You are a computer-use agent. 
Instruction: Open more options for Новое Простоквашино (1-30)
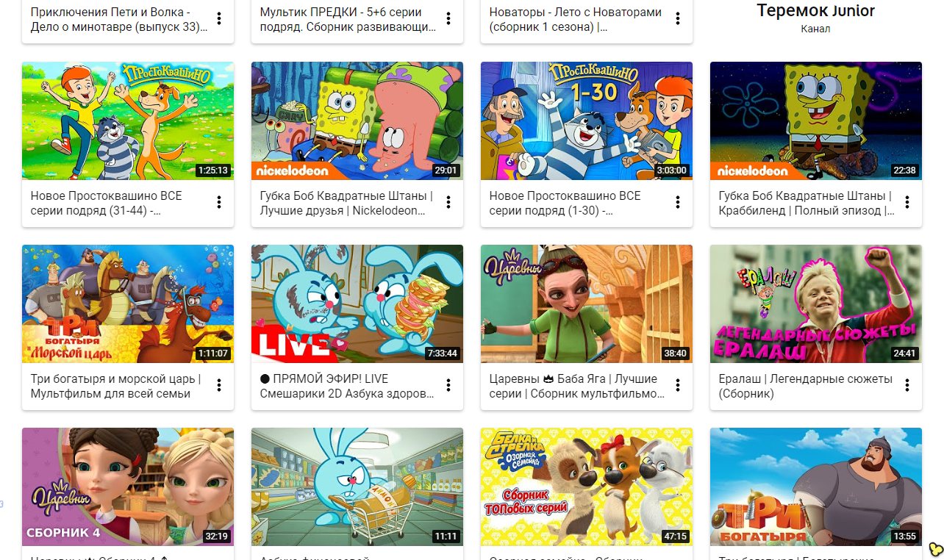(x=678, y=203)
